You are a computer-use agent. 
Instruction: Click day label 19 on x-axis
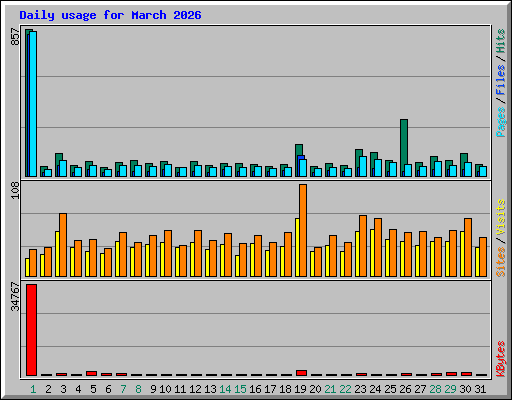point(300,389)
